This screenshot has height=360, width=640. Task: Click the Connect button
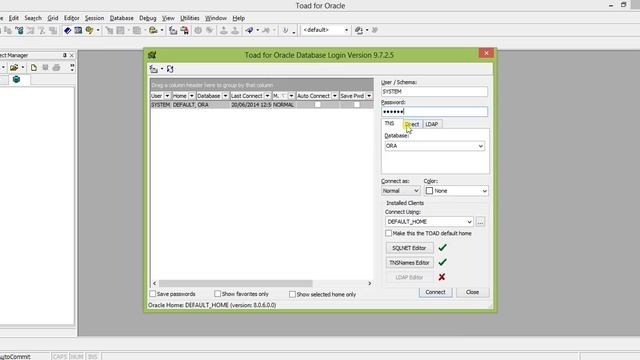click(435, 292)
